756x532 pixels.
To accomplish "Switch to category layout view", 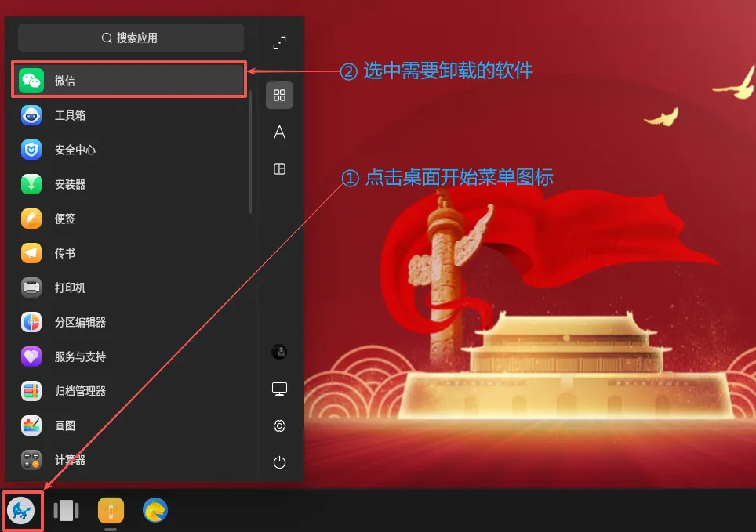I will tap(280, 168).
